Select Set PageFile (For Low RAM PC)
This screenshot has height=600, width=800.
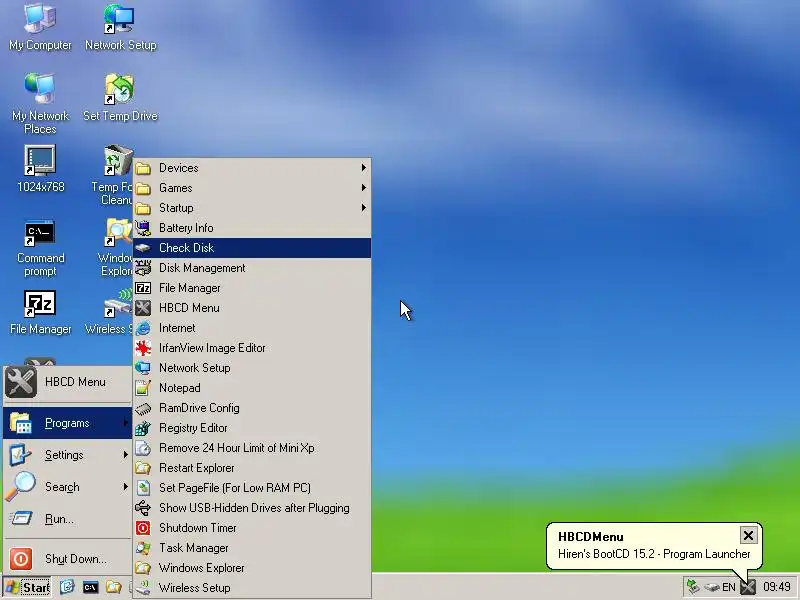(x=252, y=488)
